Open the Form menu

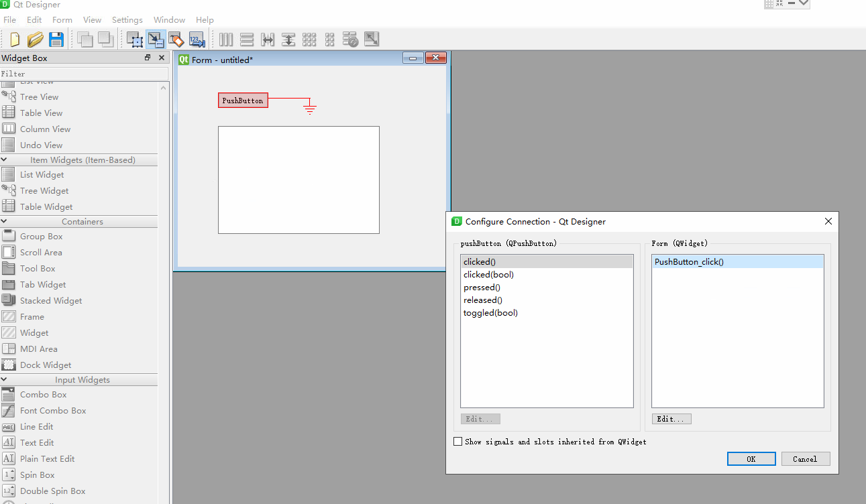62,20
